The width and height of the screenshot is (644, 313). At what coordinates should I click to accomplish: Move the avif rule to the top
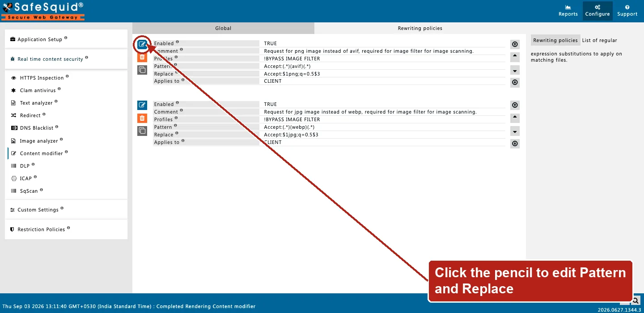[x=515, y=44]
